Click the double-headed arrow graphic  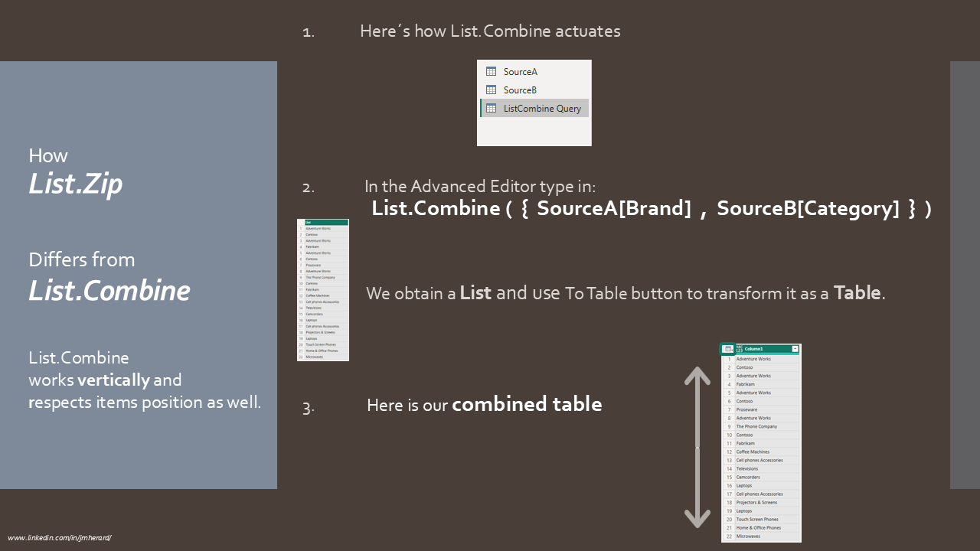[x=697, y=448]
